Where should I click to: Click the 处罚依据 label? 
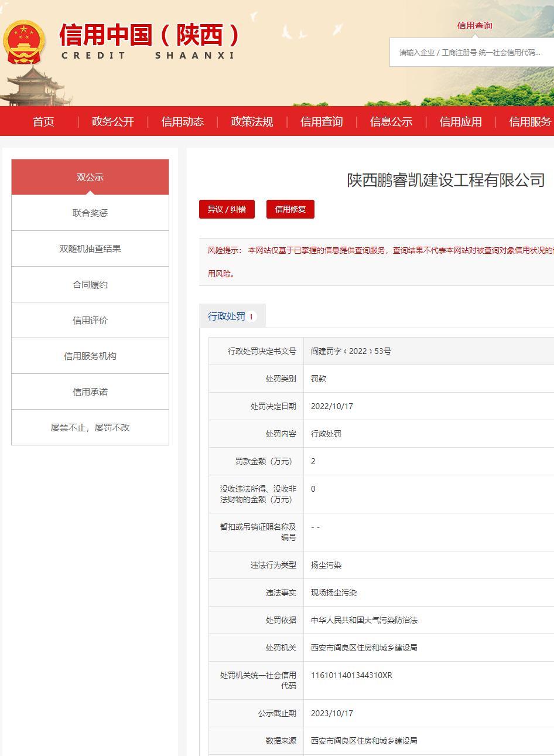281,620
